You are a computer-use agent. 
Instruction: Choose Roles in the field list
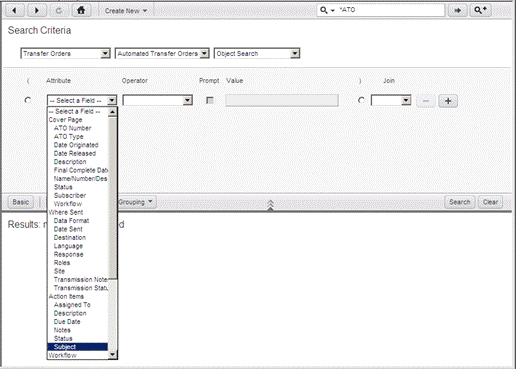[x=78, y=263]
